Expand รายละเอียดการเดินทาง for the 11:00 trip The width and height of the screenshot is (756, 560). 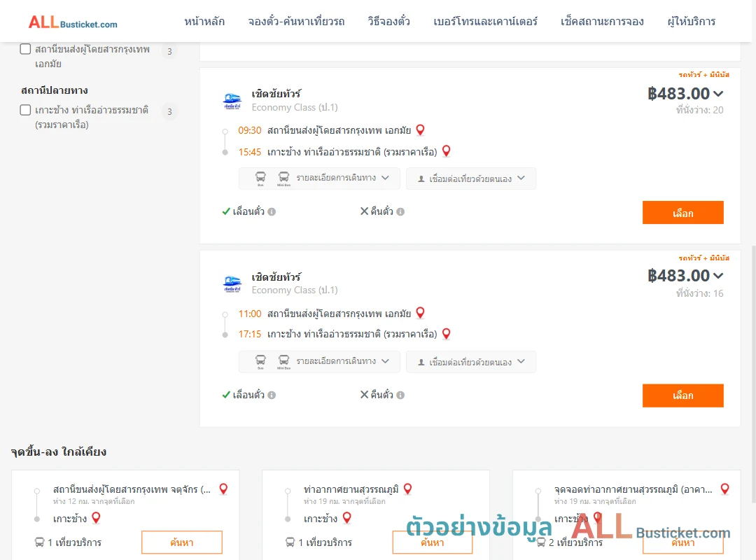click(319, 362)
